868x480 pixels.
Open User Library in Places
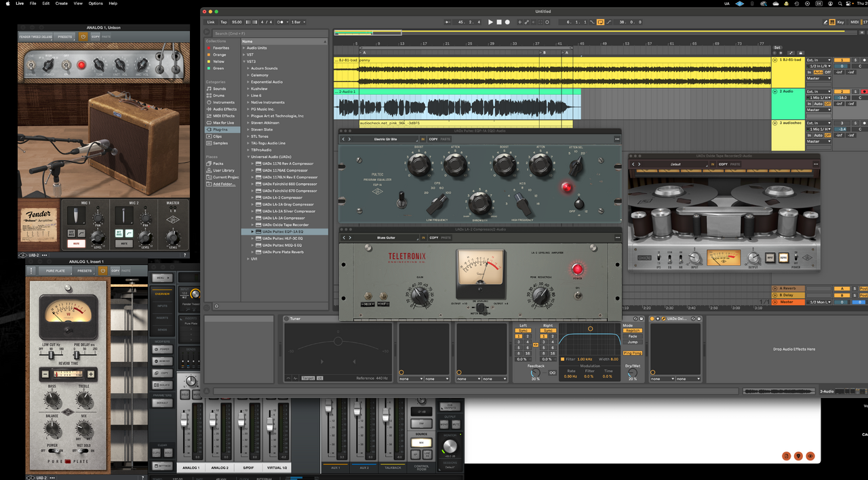[x=223, y=170]
